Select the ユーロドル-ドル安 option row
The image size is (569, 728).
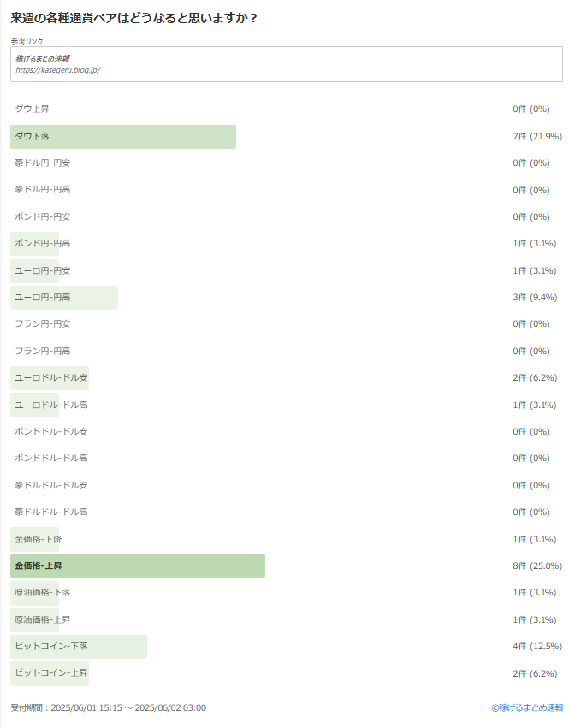(x=286, y=378)
